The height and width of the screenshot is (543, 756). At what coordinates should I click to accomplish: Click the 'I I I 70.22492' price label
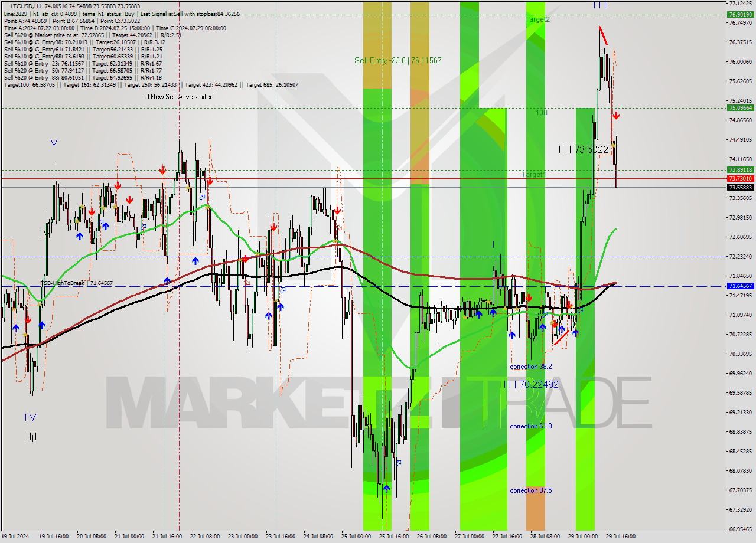tap(531, 384)
